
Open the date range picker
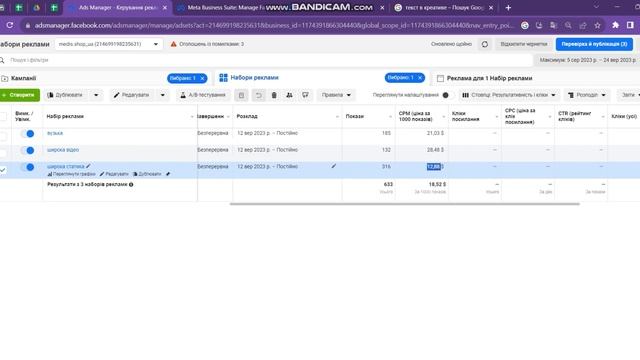[x=587, y=60]
